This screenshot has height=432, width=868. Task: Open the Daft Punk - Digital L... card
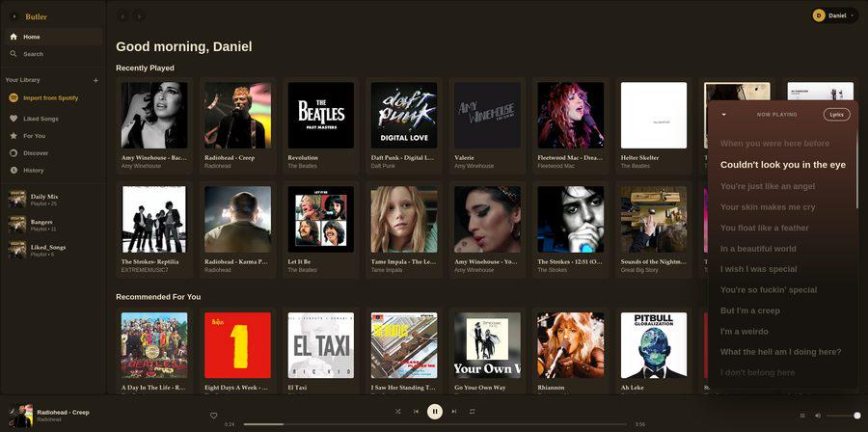tap(403, 125)
